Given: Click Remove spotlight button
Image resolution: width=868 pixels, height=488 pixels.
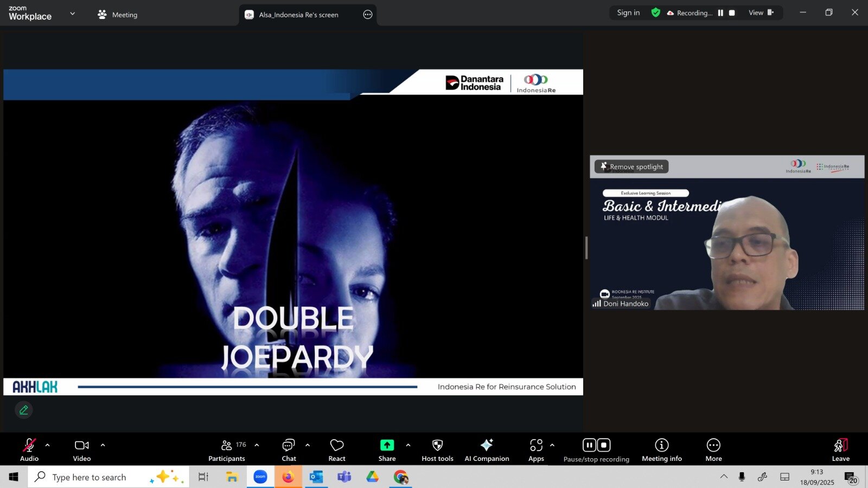Looking at the screenshot, I should coord(631,166).
